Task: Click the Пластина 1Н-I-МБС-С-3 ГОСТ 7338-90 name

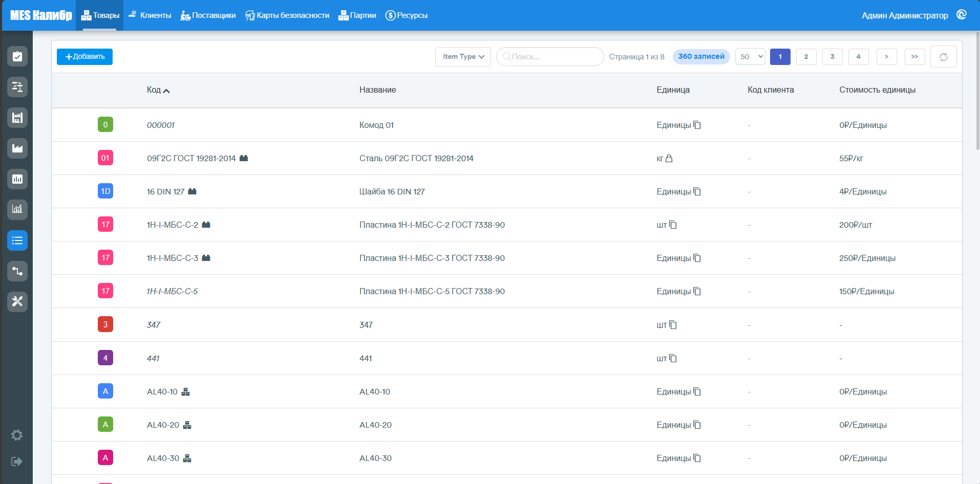Action: [432, 258]
